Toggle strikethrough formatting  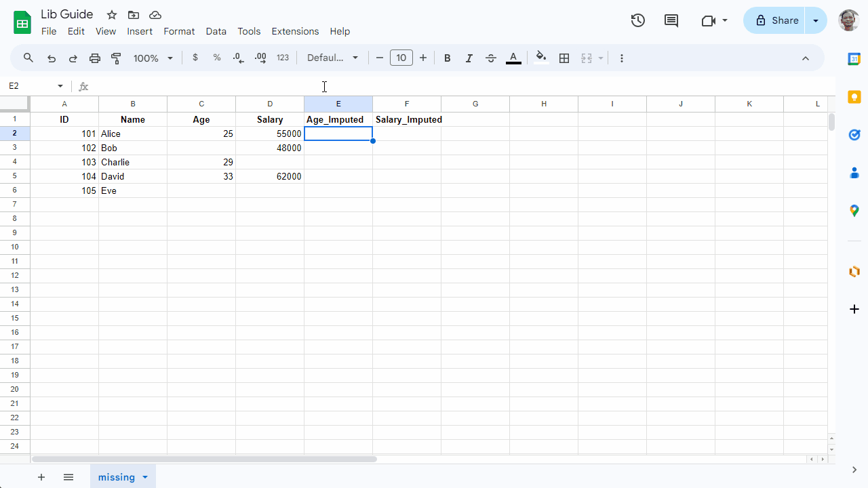[x=491, y=58]
